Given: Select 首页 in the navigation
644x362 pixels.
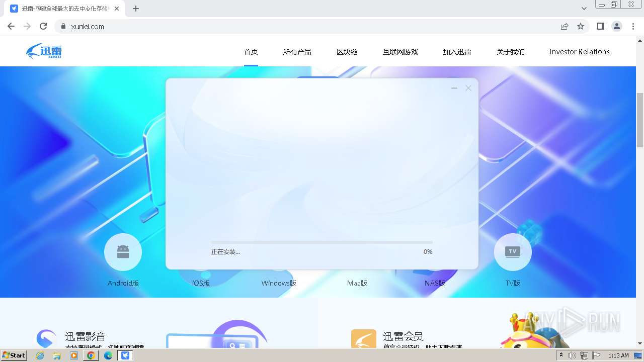Looking at the screenshot, I should [x=251, y=52].
